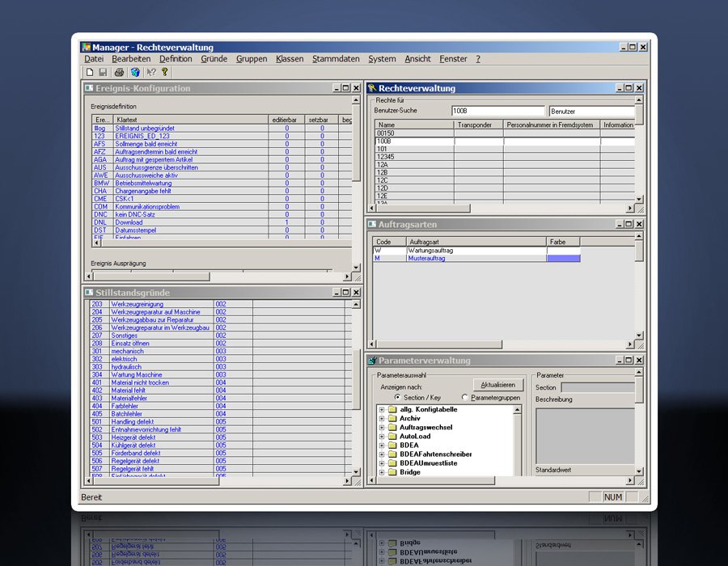Click the Rechteverwaltung window title icon
Screen dimensions: 728x566
372,88
